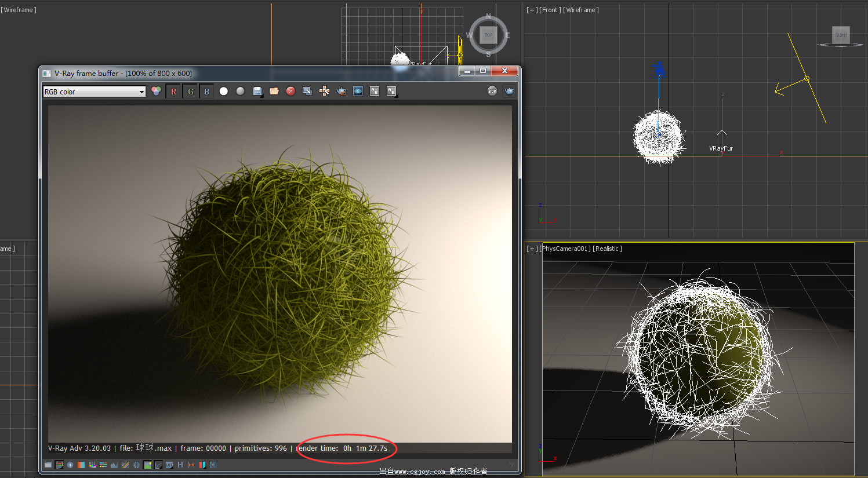The height and width of the screenshot is (478, 868).
Task: Switch to monochromatic mode gray circle
Action: coord(241,91)
